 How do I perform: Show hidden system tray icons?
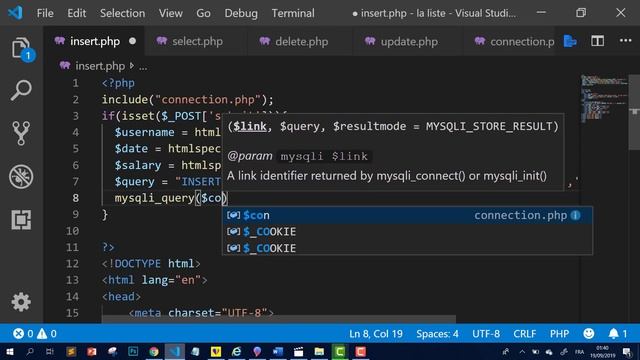click(522, 351)
